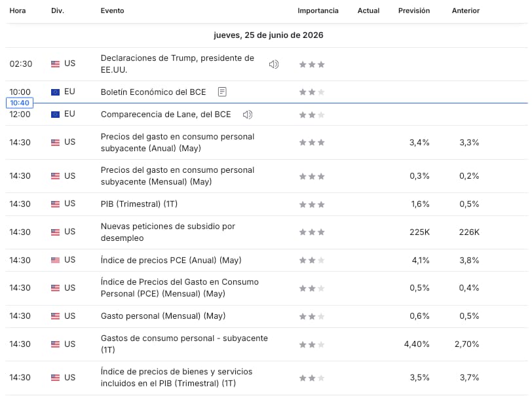The height and width of the screenshot is (398, 532).
Task: Click forecast value 4,40%
Action: point(417,344)
